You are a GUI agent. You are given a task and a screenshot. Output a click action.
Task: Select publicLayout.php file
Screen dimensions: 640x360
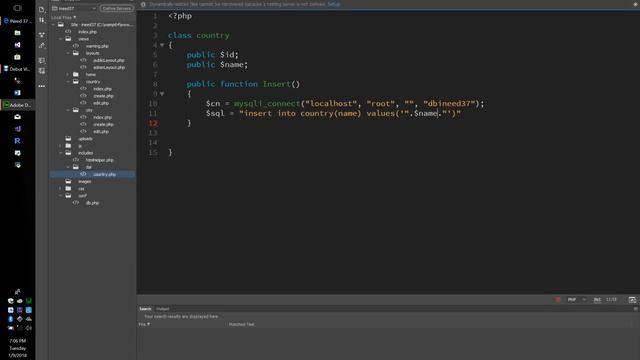(109, 60)
